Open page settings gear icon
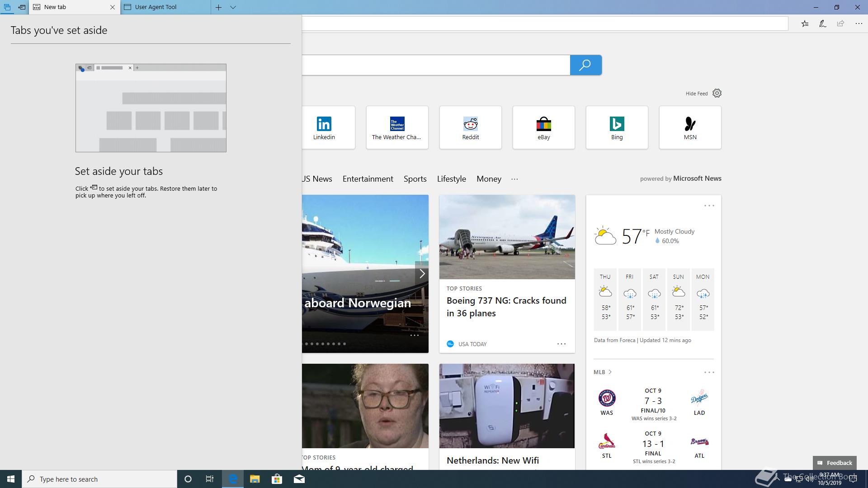 tap(717, 93)
